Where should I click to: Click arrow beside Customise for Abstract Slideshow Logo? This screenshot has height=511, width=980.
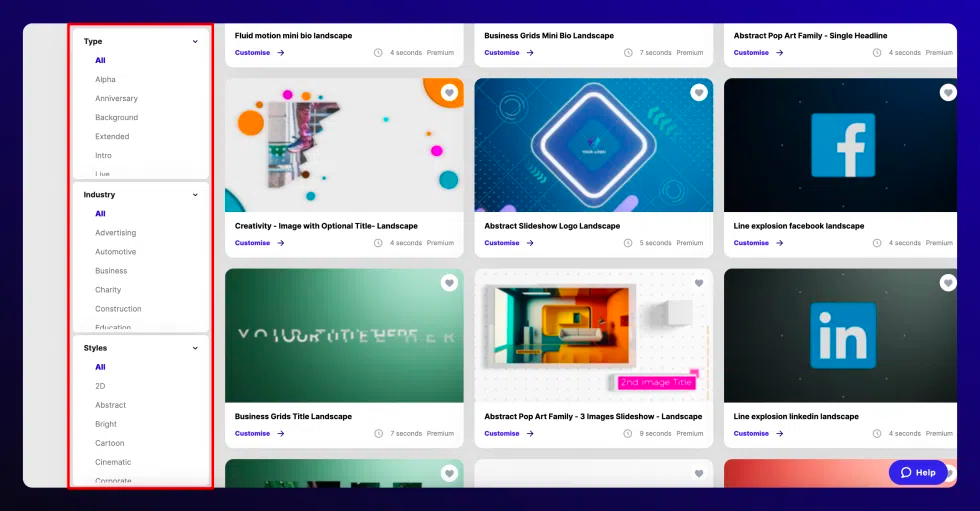[530, 243]
